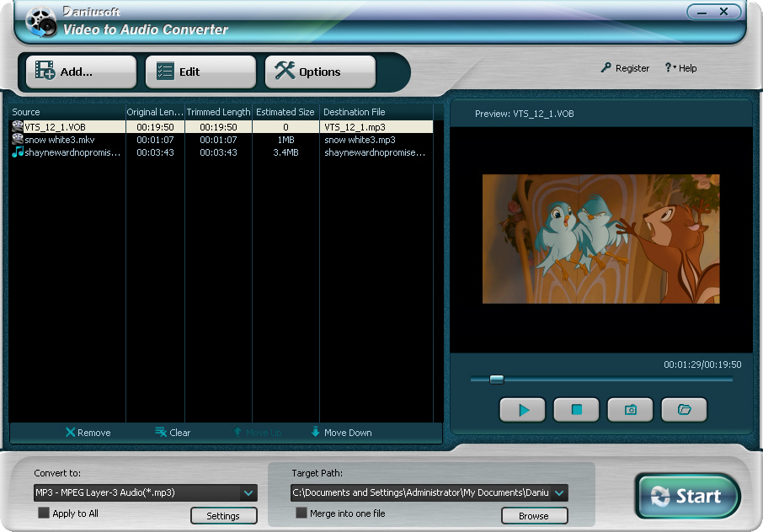Open the snapshot folder icon
Image resolution: width=763 pixels, height=532 pixels.
[684, 410]
